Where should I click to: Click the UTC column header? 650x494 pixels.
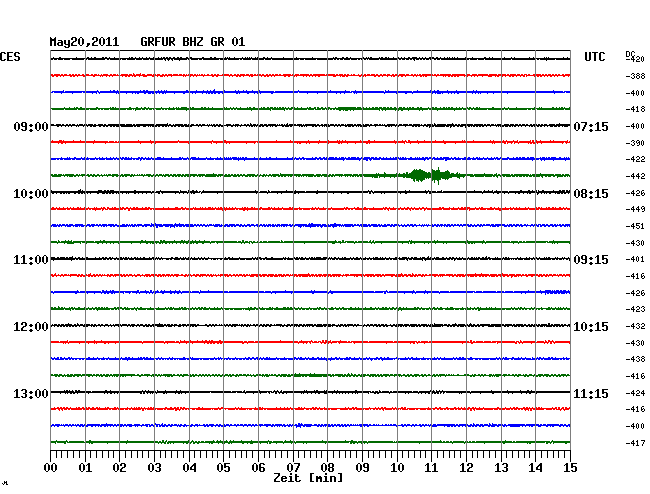click(594, 57)
